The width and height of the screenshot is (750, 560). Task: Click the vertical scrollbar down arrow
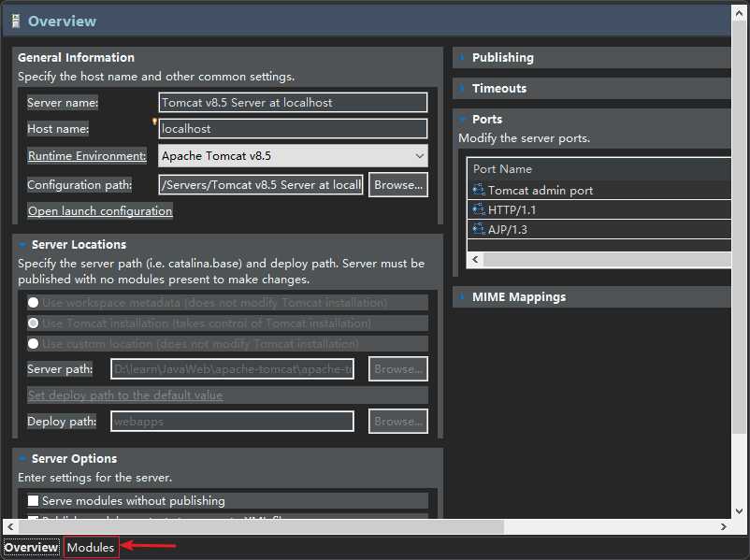(x=740, y=510)
